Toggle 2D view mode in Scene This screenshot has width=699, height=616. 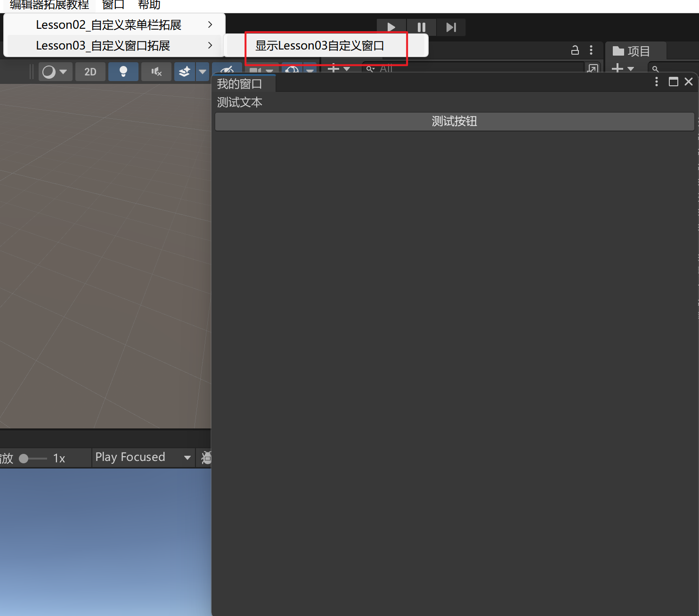pos(90,72)
